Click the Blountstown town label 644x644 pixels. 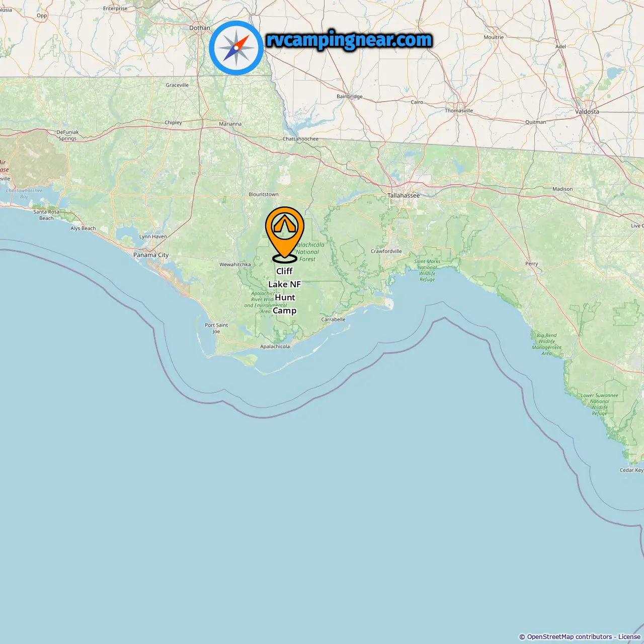[x=264, y=194]
